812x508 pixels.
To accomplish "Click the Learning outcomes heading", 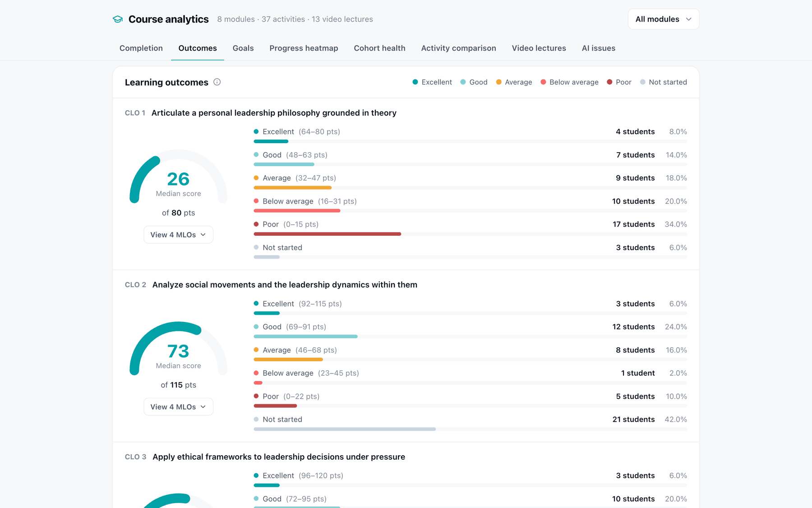I will pos(166,82).
